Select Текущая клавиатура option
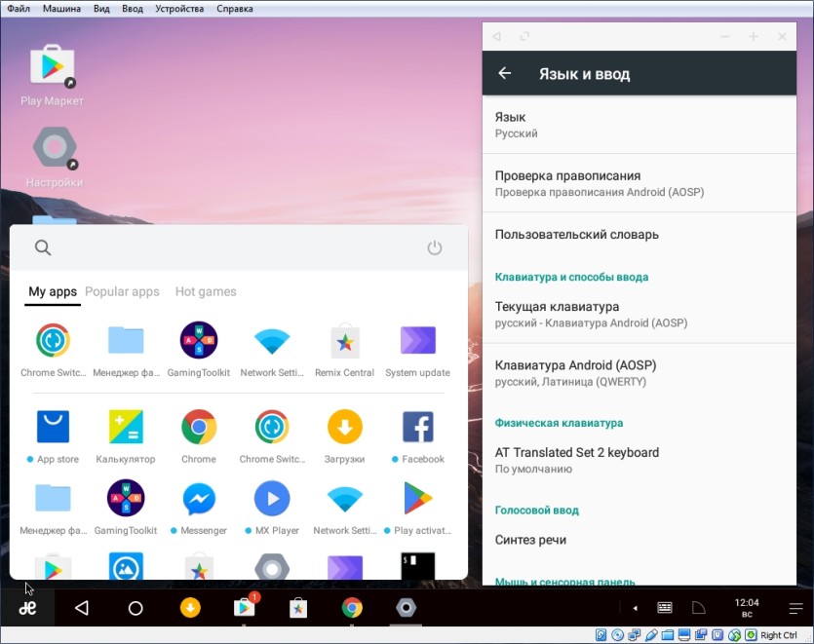The width and height of the screenshot is (814, 644). click(640, 315)
